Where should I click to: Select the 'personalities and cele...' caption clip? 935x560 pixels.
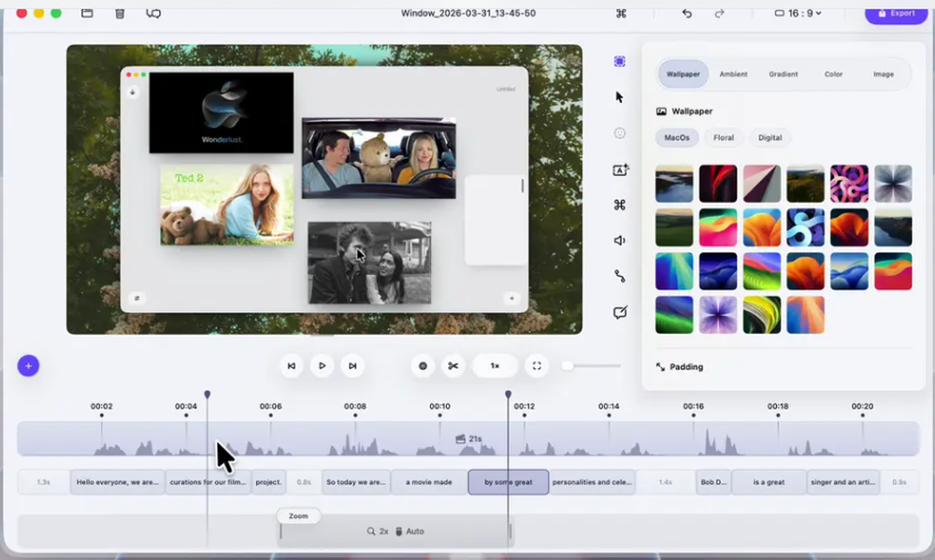tap(592, 481)
